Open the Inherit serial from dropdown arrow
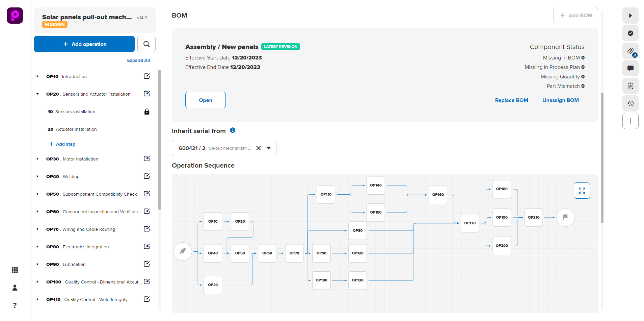Image resolution: width=644 pixels, height=321 pixels. click(269, 148)
